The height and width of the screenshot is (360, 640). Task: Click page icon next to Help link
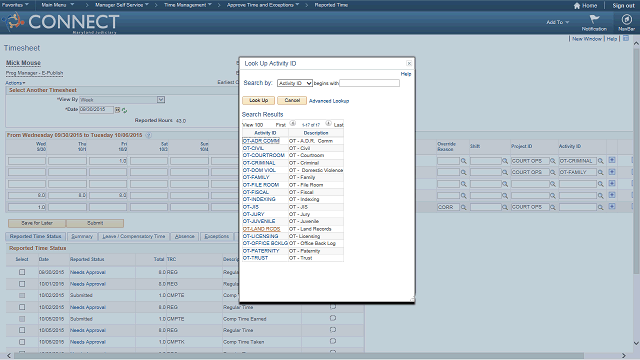coord(626,38)
